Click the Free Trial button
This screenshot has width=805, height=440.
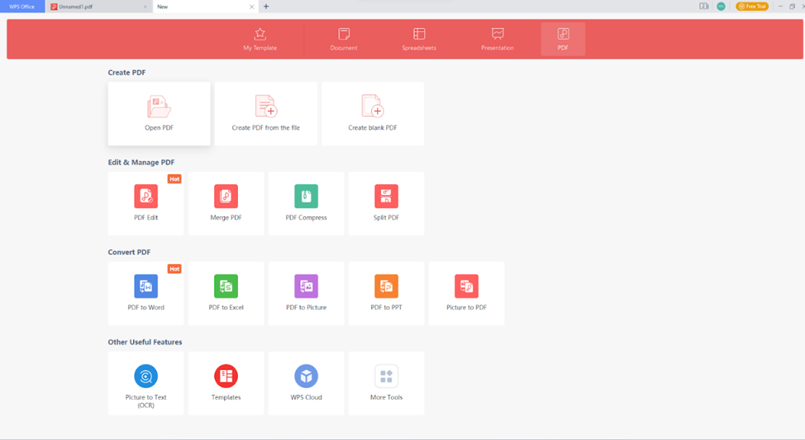coord(752,6)
